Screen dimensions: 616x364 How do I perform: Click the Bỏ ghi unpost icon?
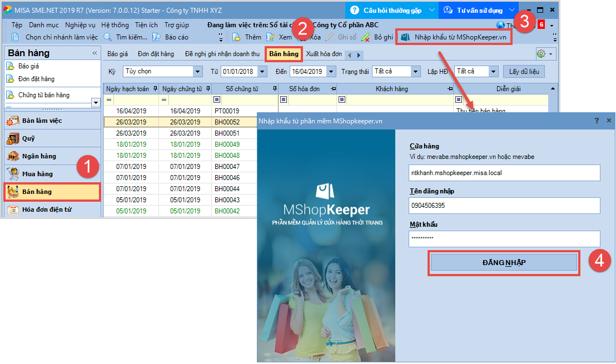[x=365, y=37]
